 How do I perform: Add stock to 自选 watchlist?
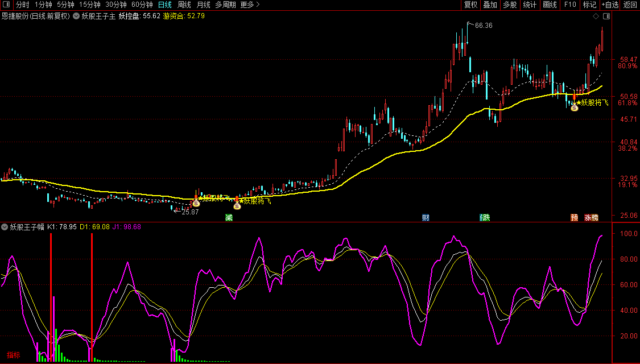pyautogui.click(x=610, y=5)
